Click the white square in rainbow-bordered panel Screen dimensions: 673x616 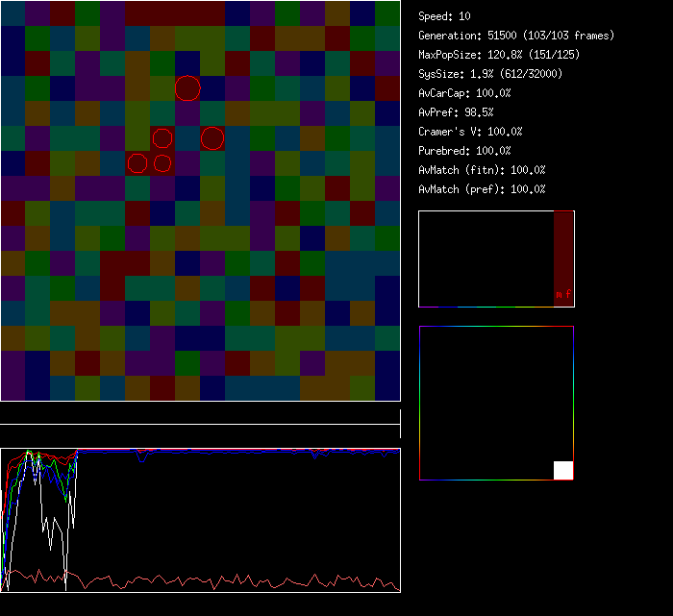[x=563, y=470]
